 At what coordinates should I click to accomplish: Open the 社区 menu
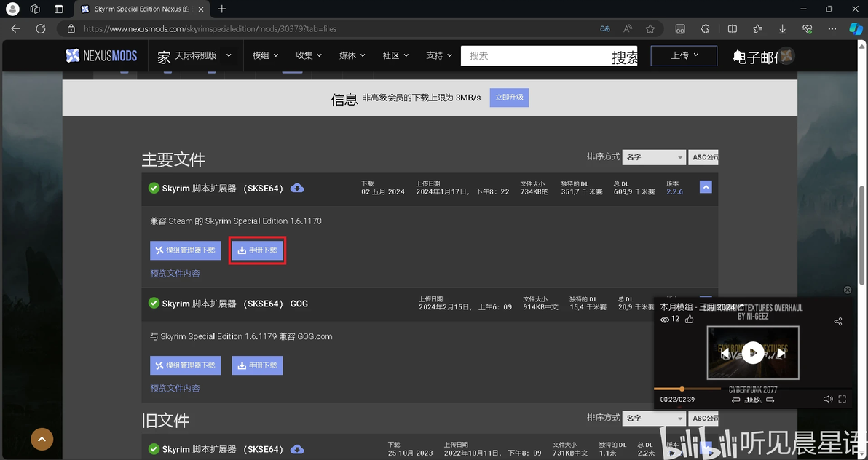coord(395,55)
